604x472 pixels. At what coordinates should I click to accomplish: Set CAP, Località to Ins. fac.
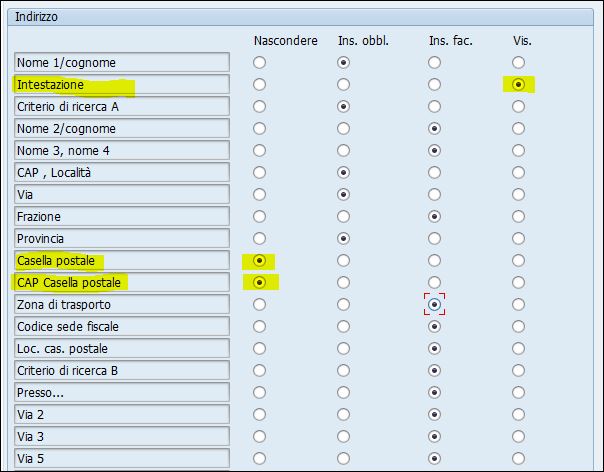(x=435, y=172)
